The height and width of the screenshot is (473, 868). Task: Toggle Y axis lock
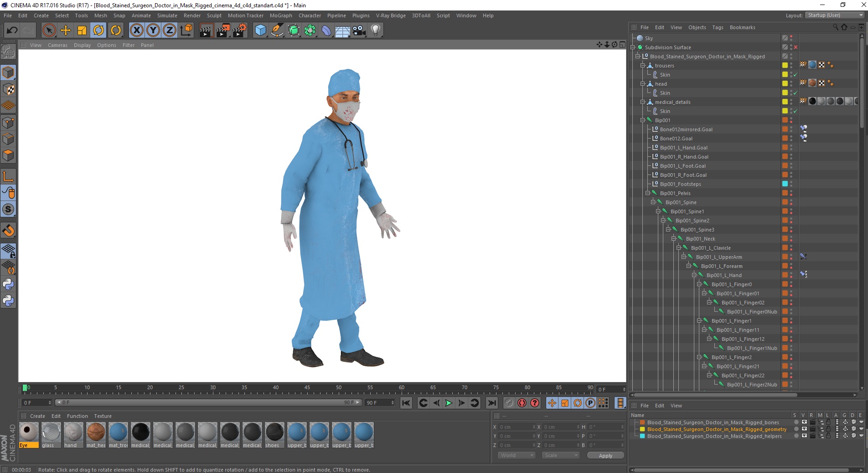pyautogui.click(x=153, y=31)
